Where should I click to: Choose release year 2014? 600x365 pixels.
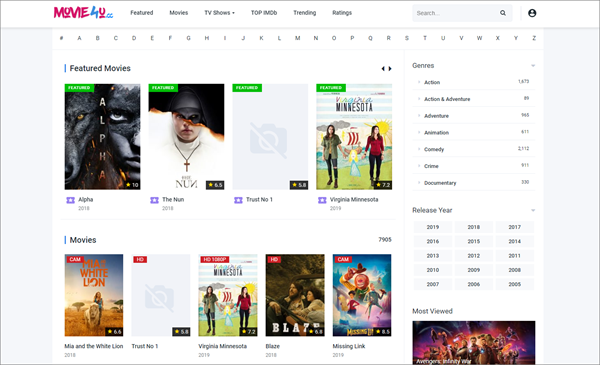click(x=515, y=241)
